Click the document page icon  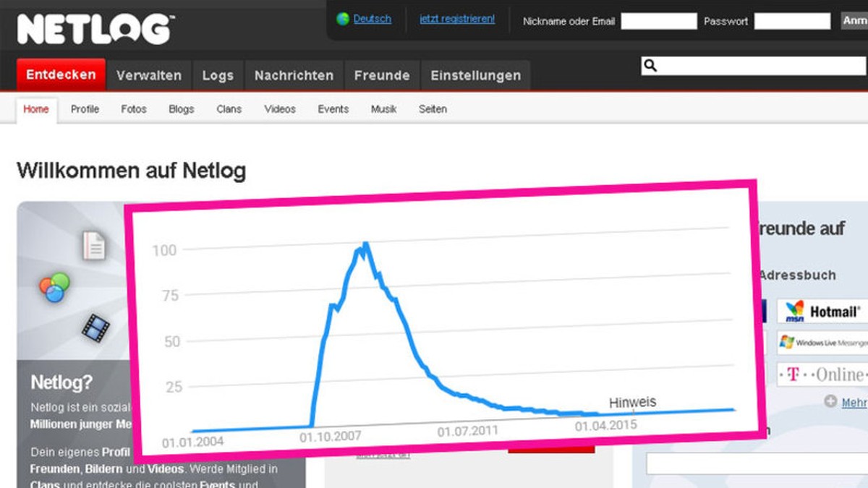(x=94, y=246)
